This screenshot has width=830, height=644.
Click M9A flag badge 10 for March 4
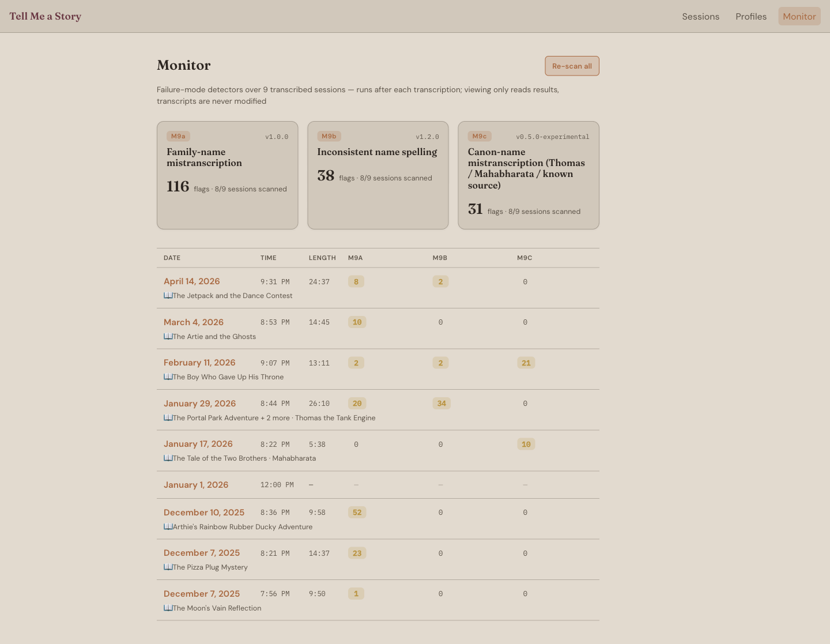coord(357,322)
